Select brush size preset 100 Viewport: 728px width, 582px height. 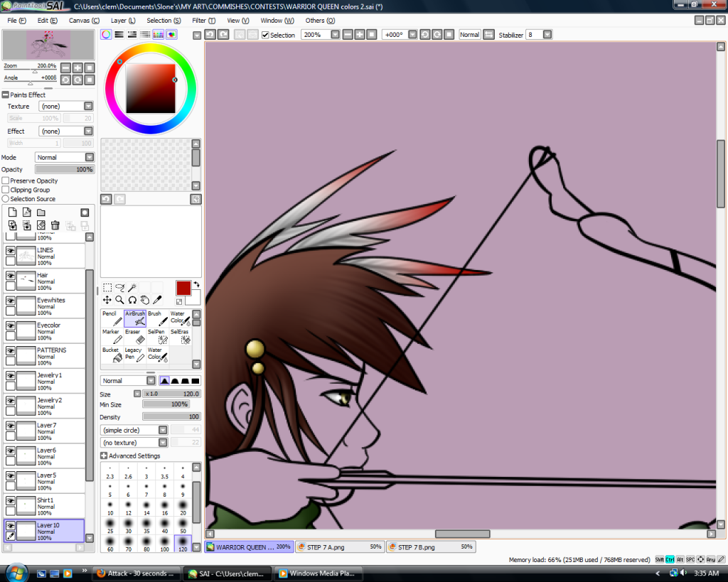point(165,544)
